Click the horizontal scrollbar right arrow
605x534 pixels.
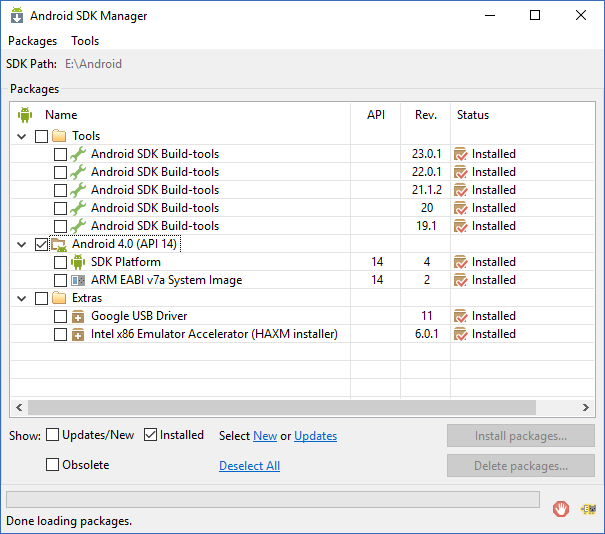click(x=587, y=408)
